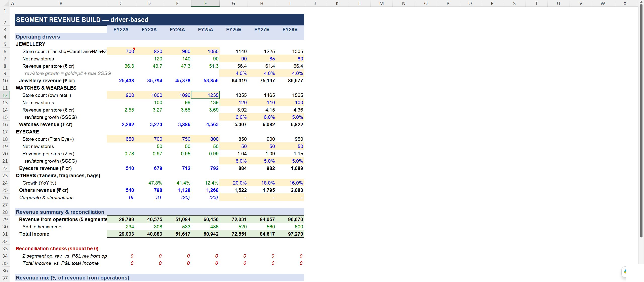Select Total income 60,942 cell
644x282 pixels.
pos(205,234)
